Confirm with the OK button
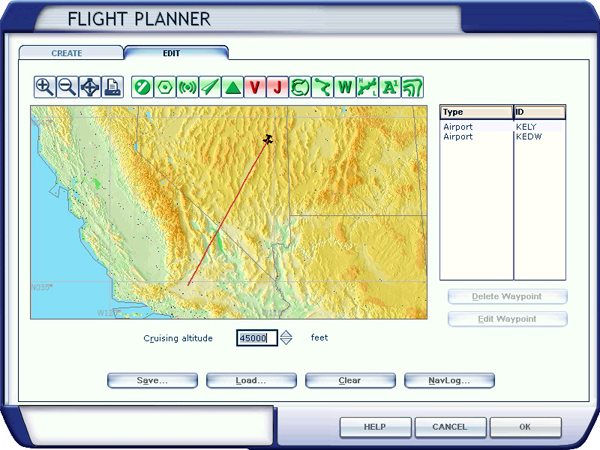 click(x=525, y=427)
